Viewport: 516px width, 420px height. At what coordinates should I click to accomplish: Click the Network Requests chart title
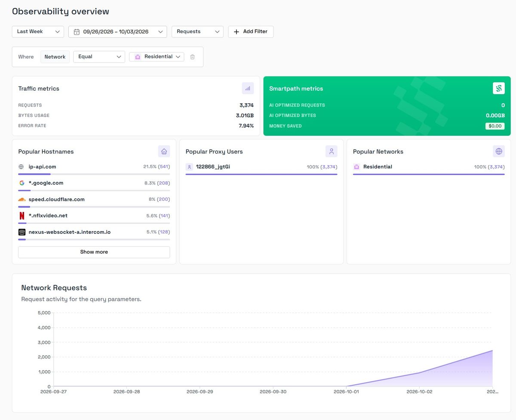click(x=54, y=288)
